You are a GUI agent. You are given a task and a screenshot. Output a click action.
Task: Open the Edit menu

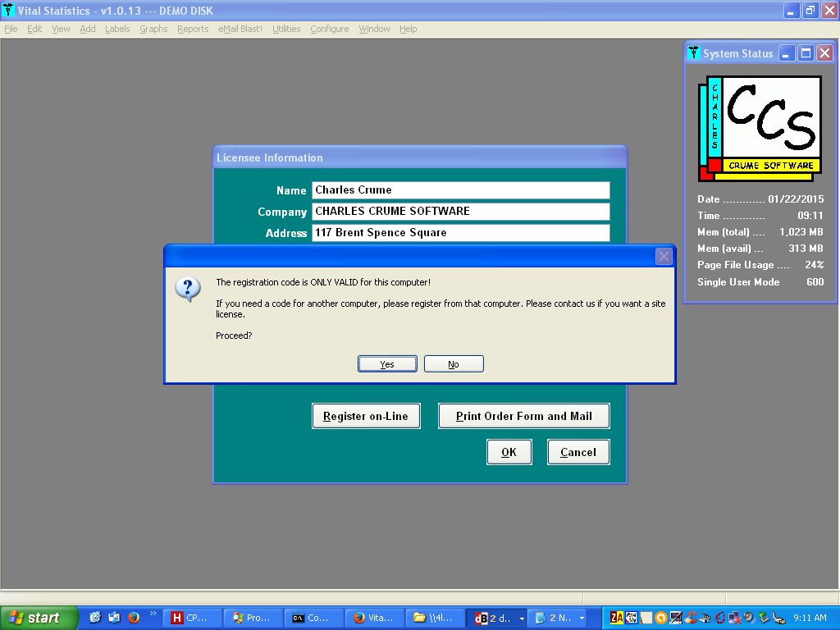click(34, 29)
